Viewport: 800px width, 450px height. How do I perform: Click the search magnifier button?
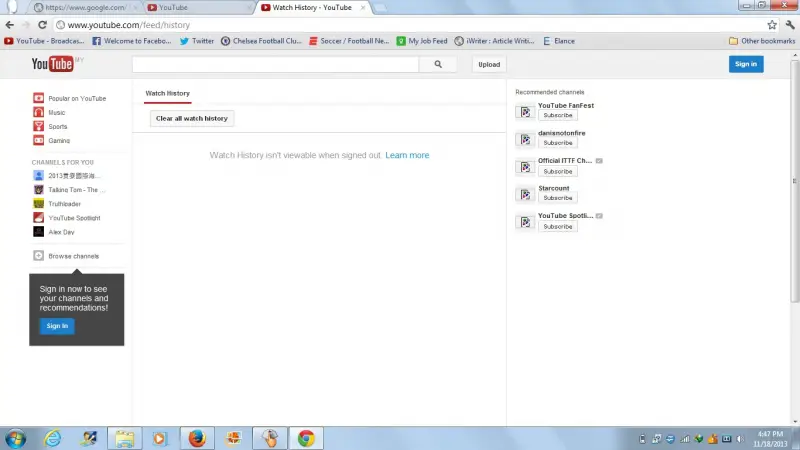click(438, 64)
